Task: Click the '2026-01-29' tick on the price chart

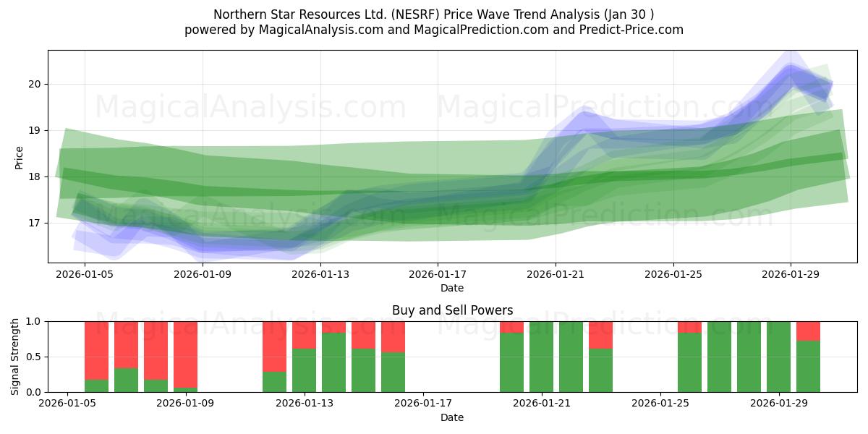Action: pos(791,274)
